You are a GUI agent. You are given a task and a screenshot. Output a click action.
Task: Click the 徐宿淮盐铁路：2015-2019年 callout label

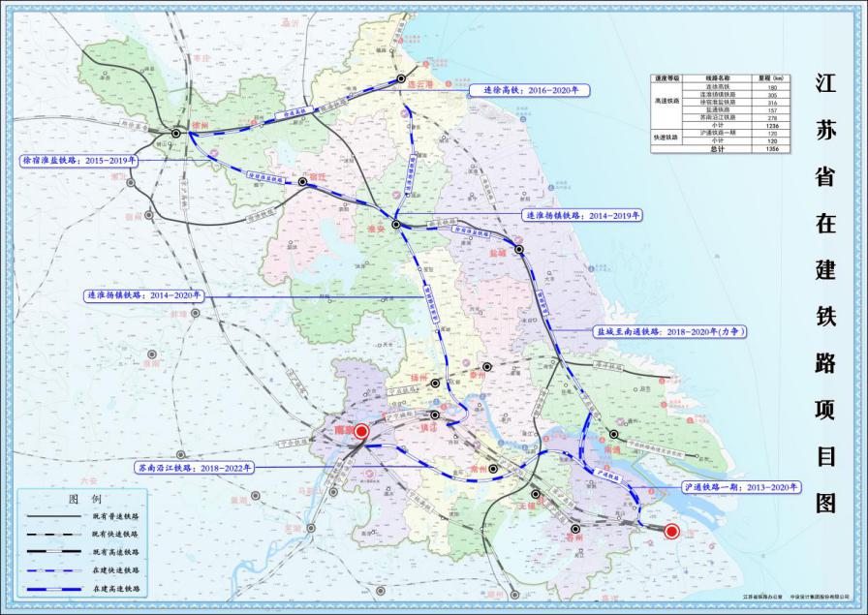76,158
